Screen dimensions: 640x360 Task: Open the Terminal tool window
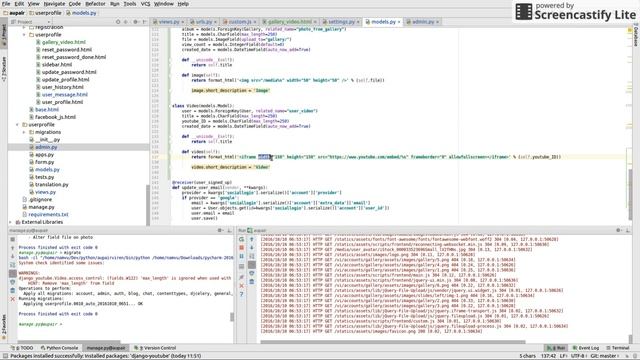pyautogui.click(x=618, y=348)
